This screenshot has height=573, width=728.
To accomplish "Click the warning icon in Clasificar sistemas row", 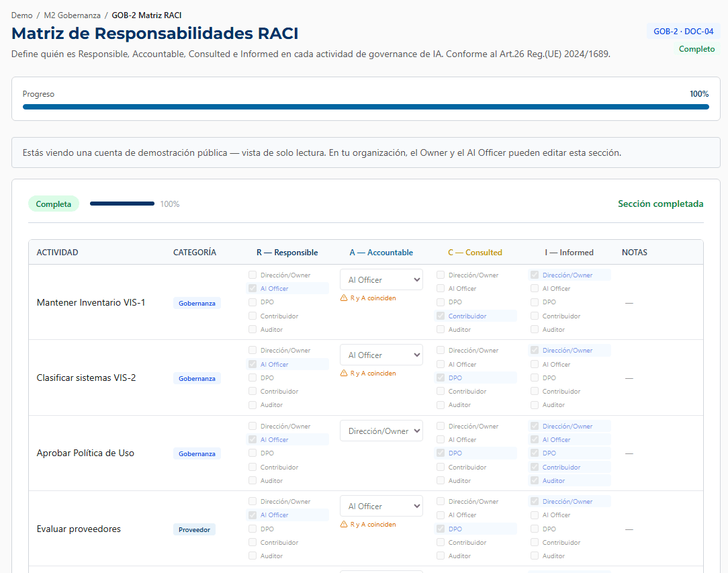I will tap(344, 373).
